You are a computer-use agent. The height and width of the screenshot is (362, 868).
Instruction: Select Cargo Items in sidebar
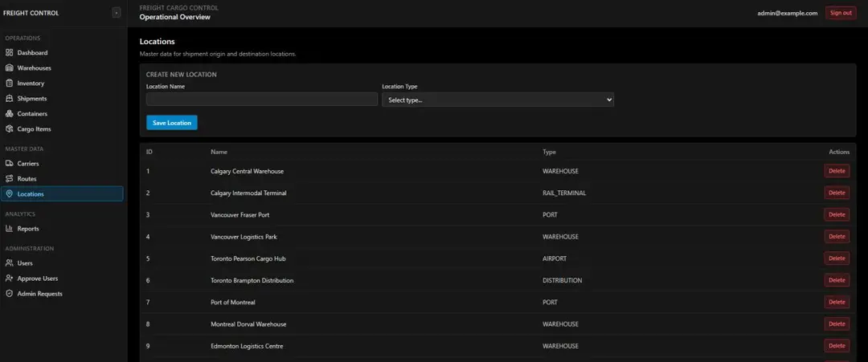(62, 128)
